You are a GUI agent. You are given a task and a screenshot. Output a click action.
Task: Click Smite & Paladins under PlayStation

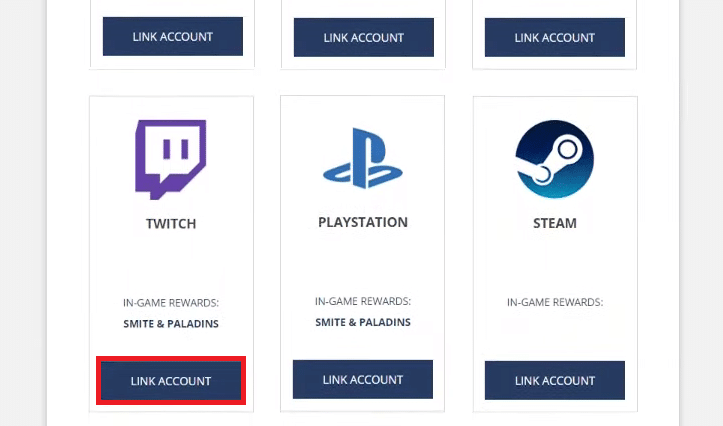[x=363, y=322]
